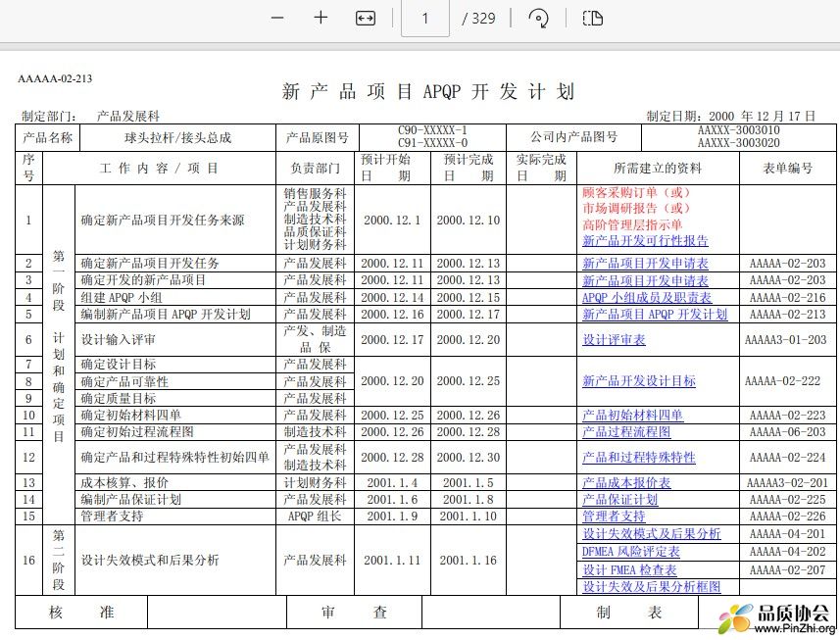Click the column header 负责部门
This screenshot has width=840, height=640.
[315, 169]
